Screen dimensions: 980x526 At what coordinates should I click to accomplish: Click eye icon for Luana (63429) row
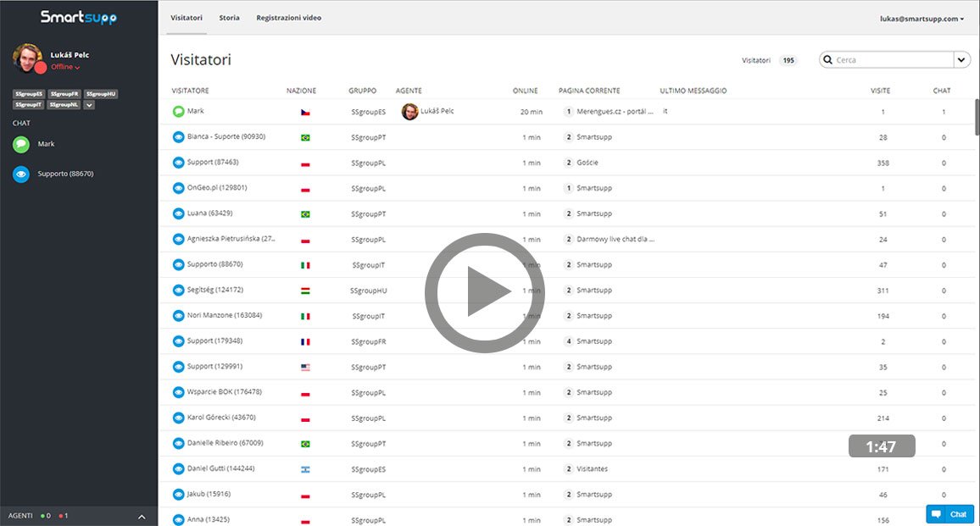(178, 213)
